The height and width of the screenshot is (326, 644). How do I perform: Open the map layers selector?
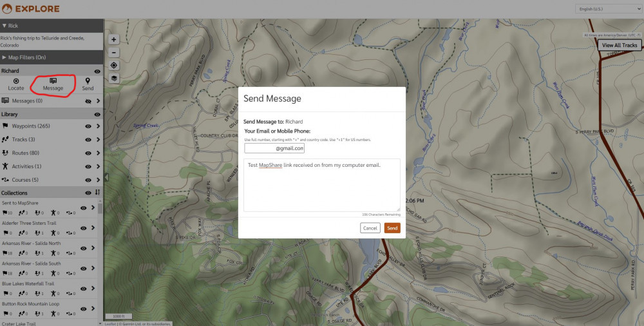(114, 78)
